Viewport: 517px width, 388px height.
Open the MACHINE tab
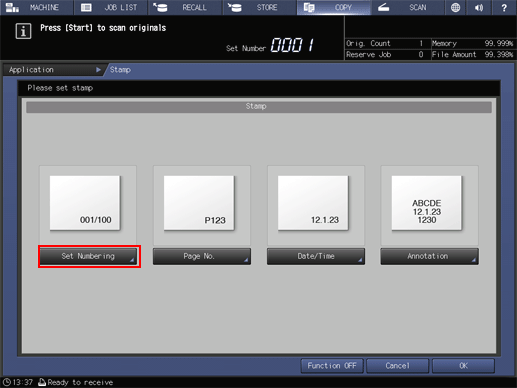36,7
